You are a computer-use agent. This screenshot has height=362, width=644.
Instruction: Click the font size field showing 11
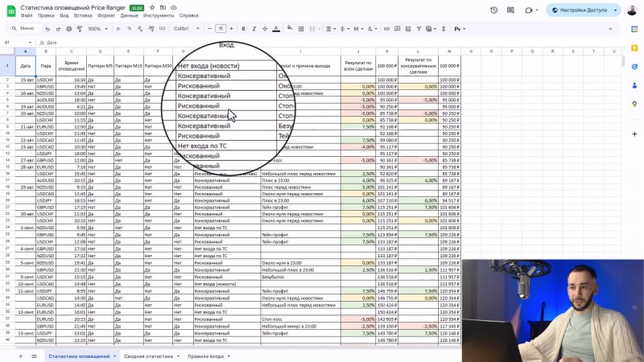[221, 29]
